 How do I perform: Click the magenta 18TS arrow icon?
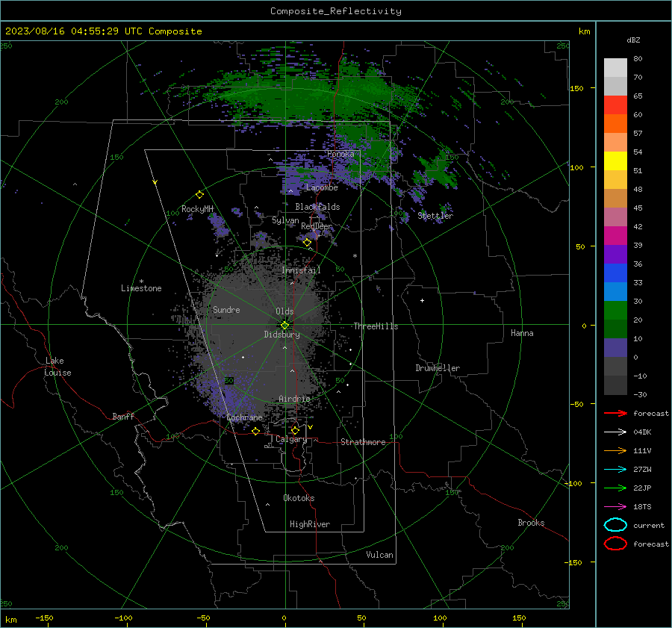click(615, 507)
